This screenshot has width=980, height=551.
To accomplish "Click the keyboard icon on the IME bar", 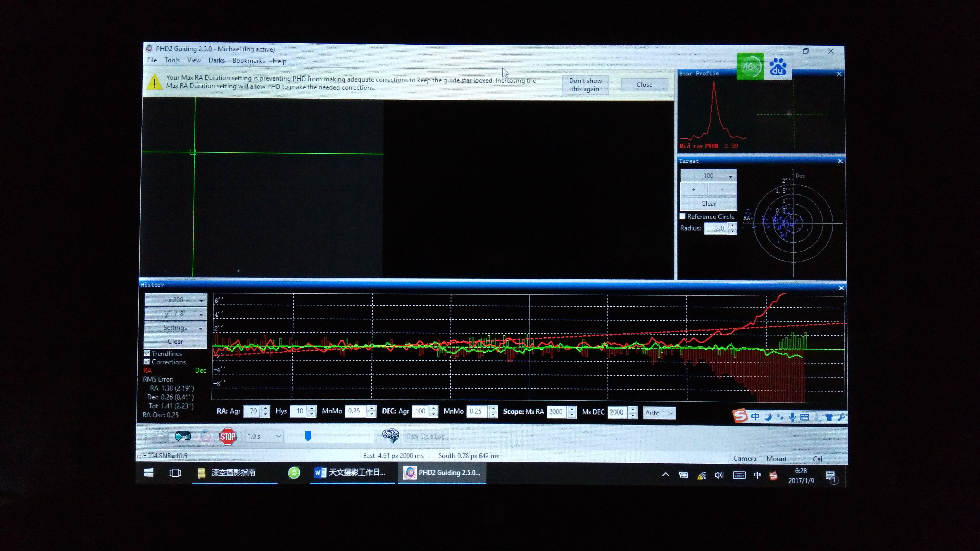I will pyautogui.click(x=805, y=417).
